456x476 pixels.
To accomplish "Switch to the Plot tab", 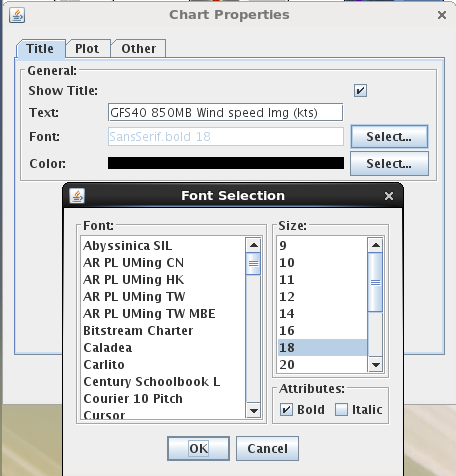I will (87, 49).
